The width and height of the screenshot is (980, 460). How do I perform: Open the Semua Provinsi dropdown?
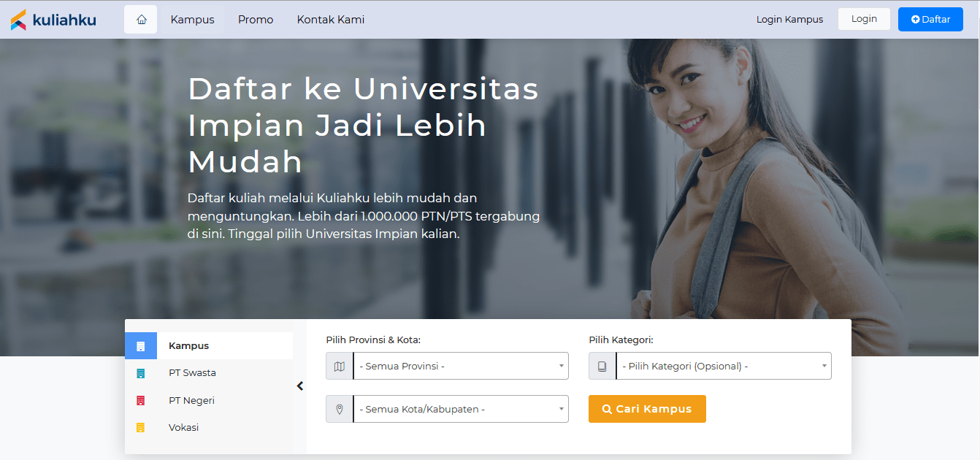(461, 367)
